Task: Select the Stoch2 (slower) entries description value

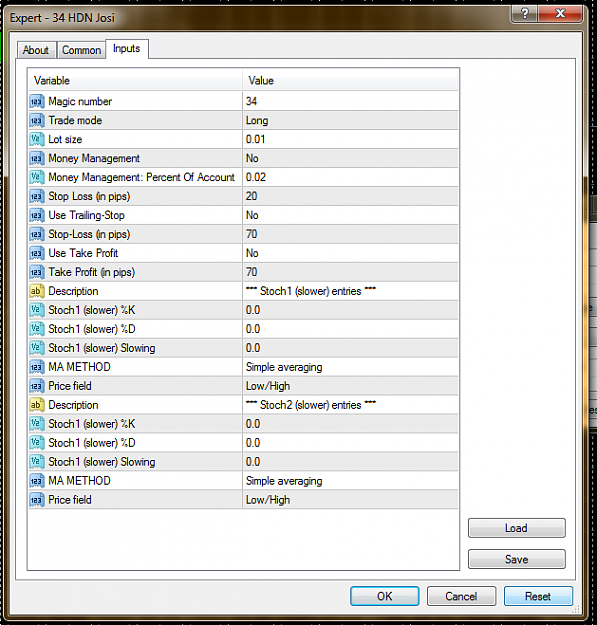Action: point(350,405)
